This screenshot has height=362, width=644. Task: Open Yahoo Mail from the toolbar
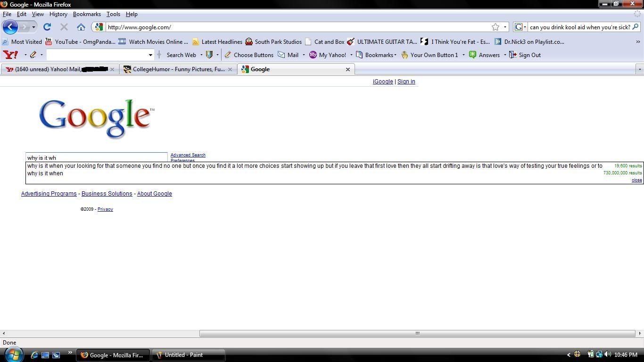tap(289, 55)
